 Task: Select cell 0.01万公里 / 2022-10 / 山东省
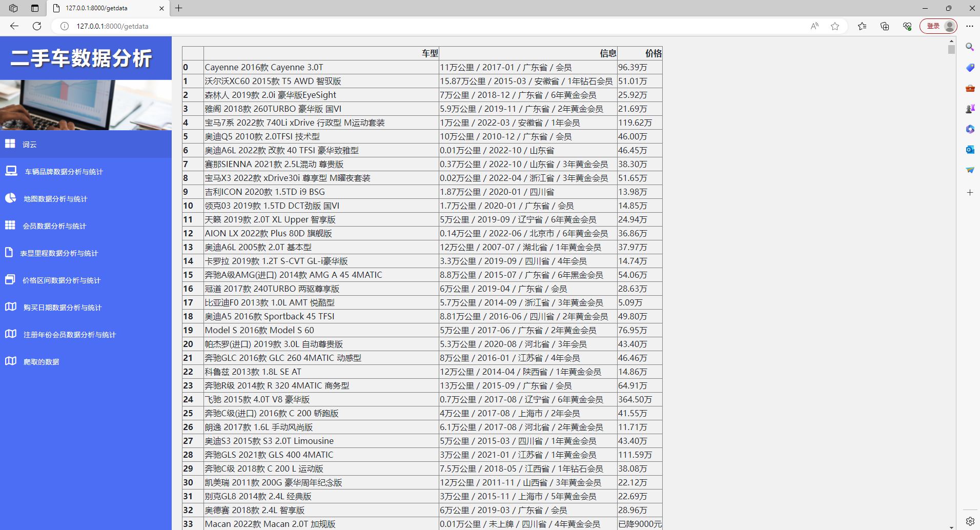pos(528,150)
